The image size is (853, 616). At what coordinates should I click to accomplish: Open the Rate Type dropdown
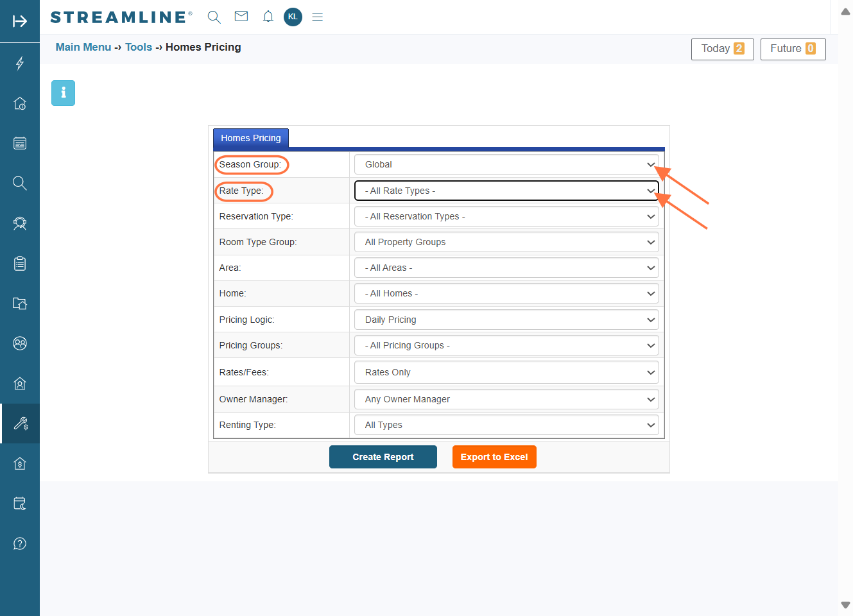tap(506, 191)
